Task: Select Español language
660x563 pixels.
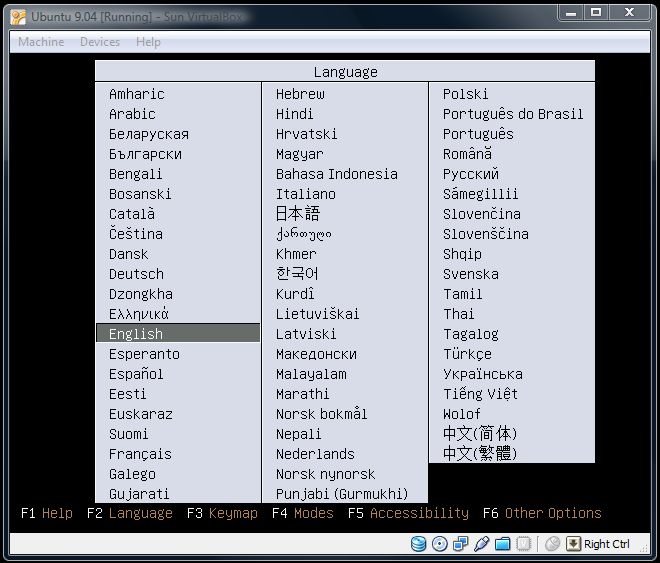Action: pyautogui.click(x=136, y=374)
